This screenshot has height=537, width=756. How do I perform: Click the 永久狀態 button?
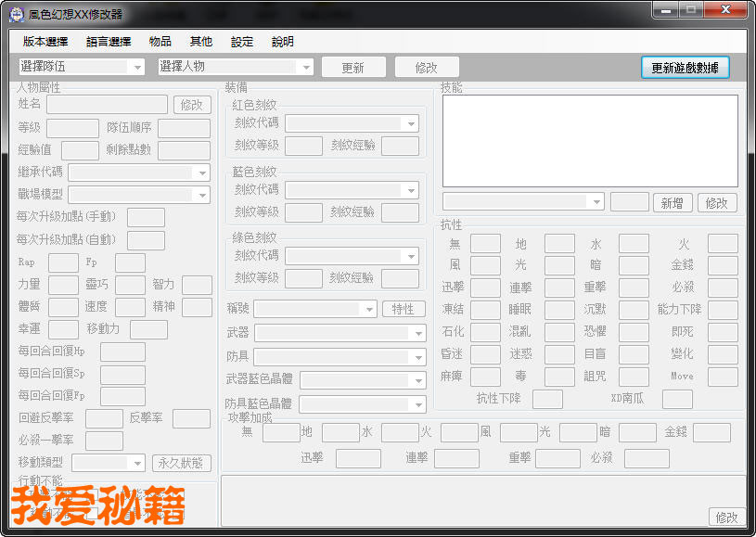181,463
